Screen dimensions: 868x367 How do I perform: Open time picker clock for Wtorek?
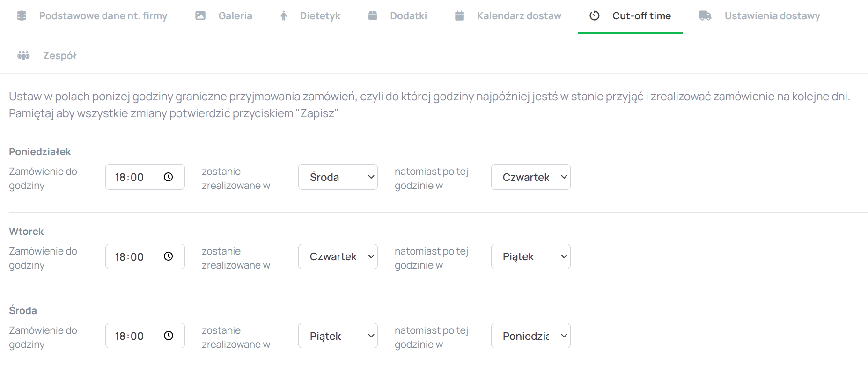pos(169,256)
